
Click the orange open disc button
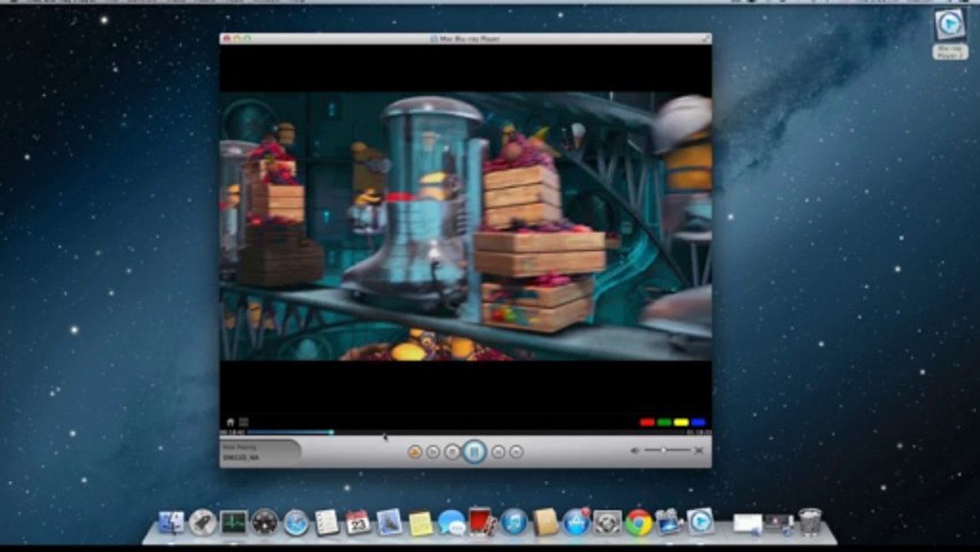tap(415, 452)
